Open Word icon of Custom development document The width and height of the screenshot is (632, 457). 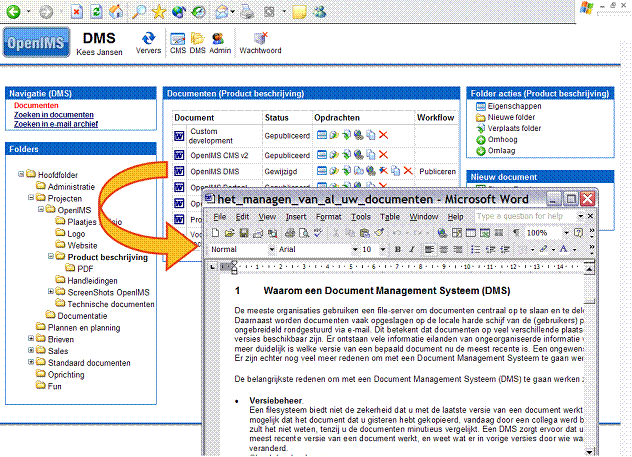coord(179,136)
